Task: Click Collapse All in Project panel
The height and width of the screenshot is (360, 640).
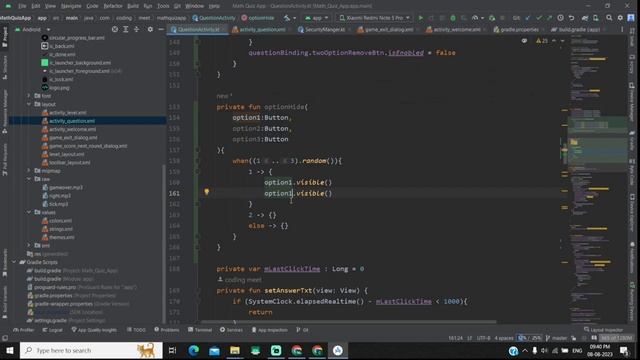Action: click(x=137, y=29)
